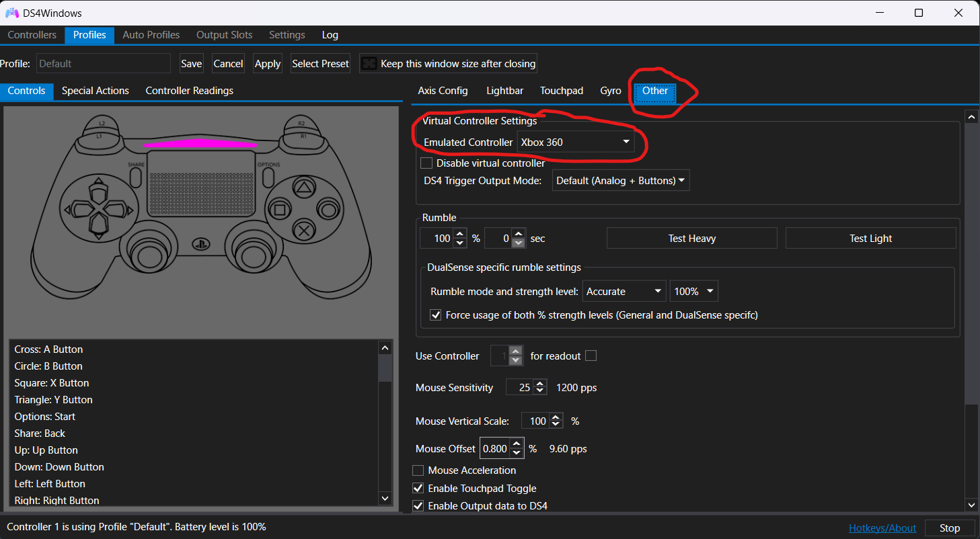Click the R1 bumper on controller diagram

[303, 136]
